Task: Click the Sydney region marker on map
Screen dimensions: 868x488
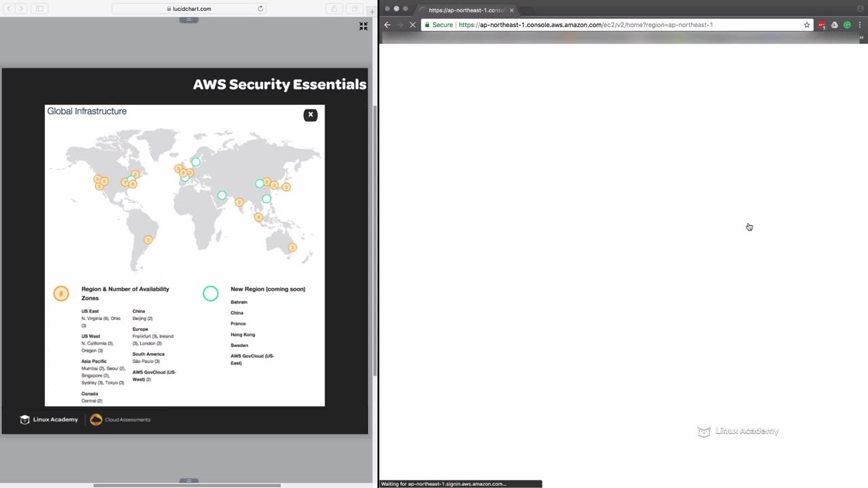Action: click(x=292, y=247)
